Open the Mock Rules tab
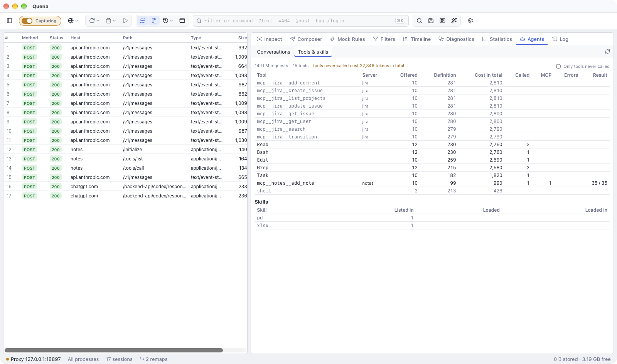The width and height of the screenshot is (617, 364). tap(347, 39)
